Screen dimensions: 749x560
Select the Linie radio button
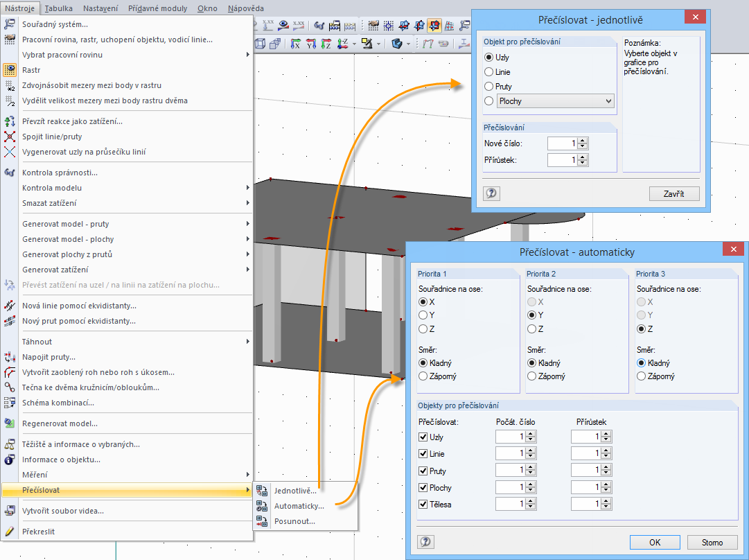tap(489, 72)
